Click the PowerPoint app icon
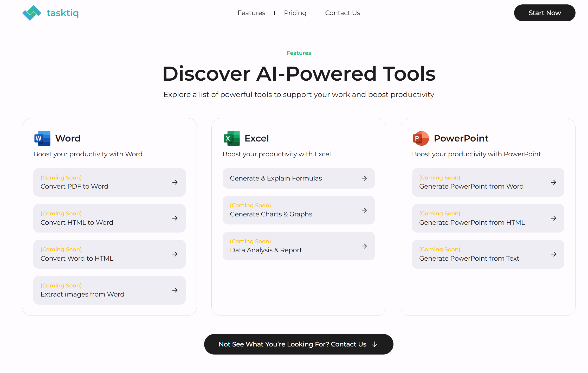588x373 pixels. point(421,138)
